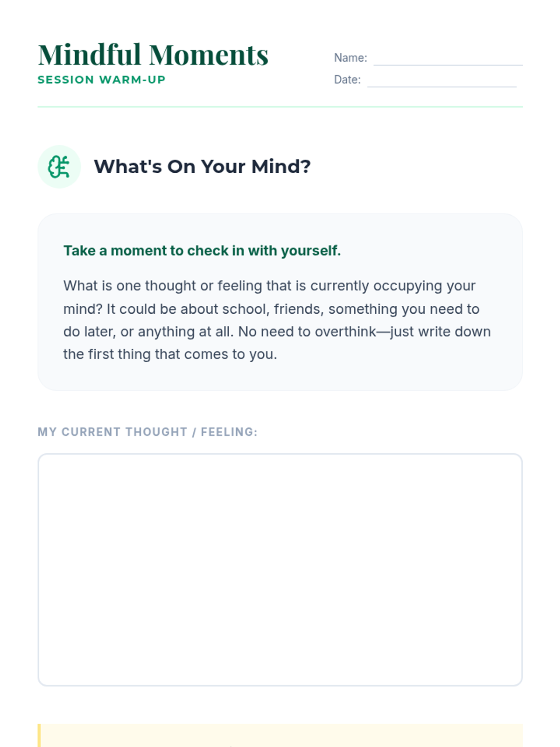Focus the large thought/feeling text box
The image size is (560, 747).
[x=280, y=570]
